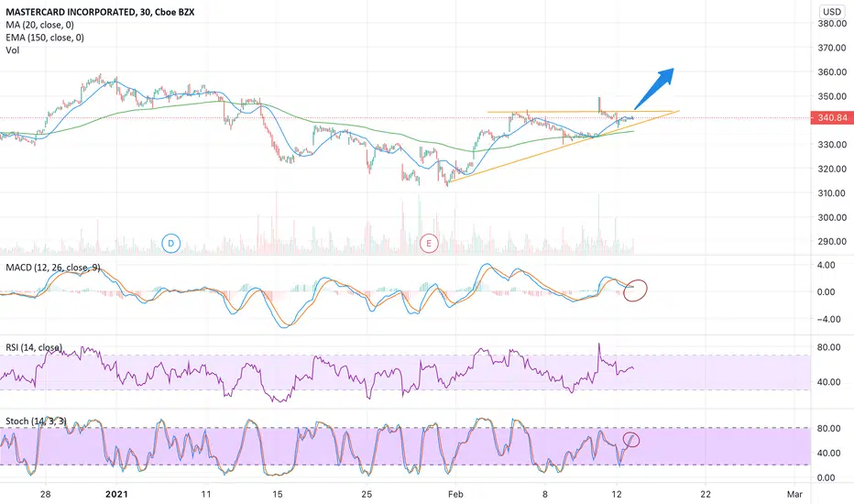Click the RSI pane 40.00 axis value
This screenshot has width=854, height=504.
click(x=828, y=382)
